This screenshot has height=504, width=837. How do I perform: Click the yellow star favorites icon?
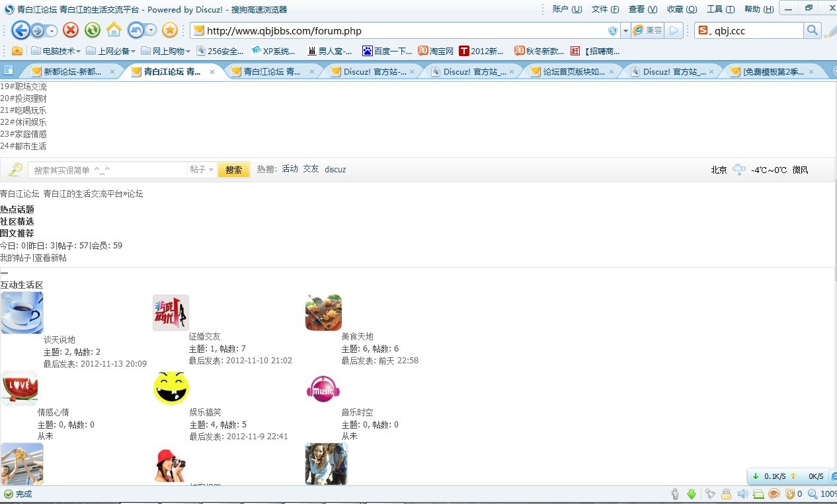pyautogui.click(x=170, y=30)
